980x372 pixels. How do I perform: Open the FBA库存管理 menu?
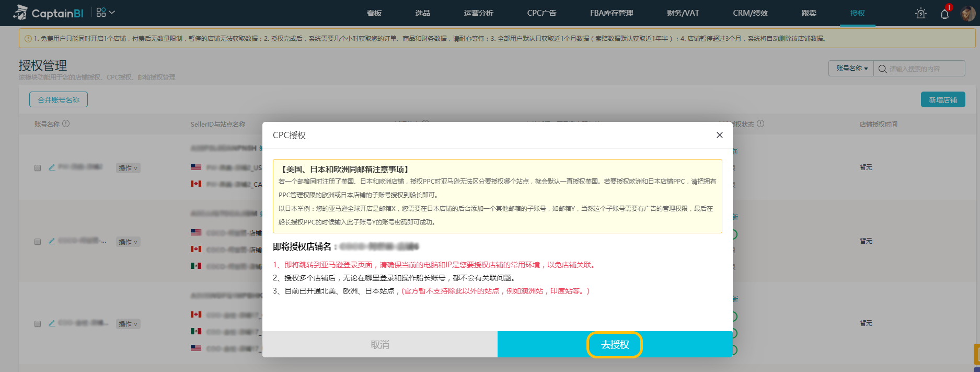pyautogui.click(x=612, y=13)
